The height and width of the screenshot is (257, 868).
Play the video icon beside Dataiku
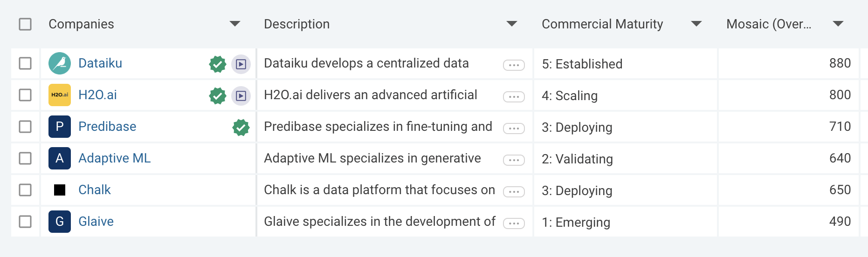(241, 64)
